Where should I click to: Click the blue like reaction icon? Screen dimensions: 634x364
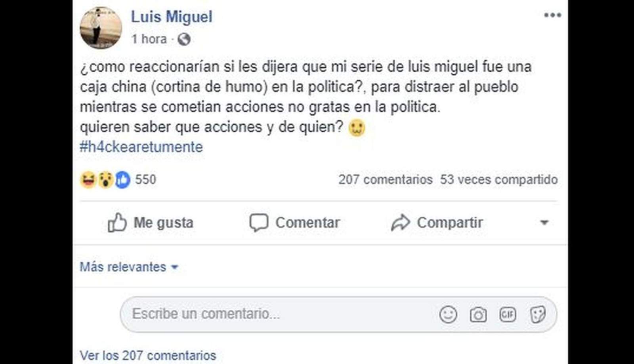123,180
